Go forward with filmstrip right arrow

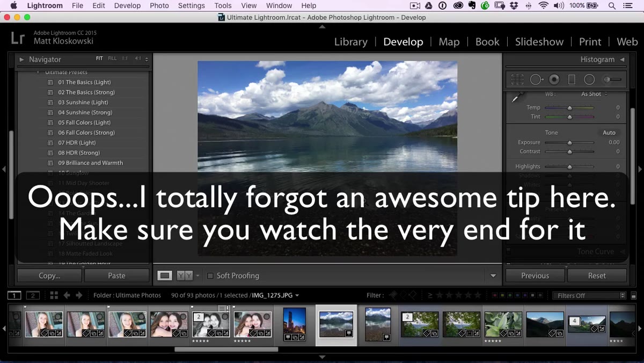pos(79,295)
